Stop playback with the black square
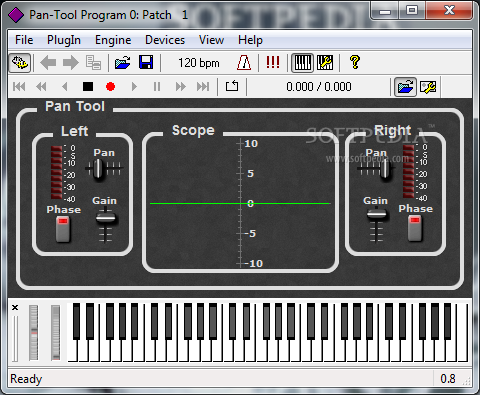480x395 pixels. tap(88, 87)
